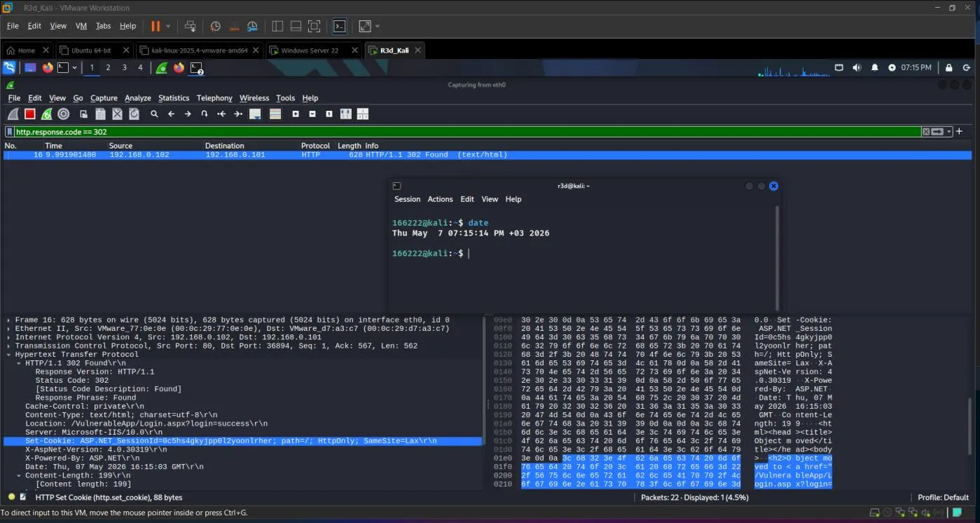Start capturing packets with the shark fin icon
Viewport: 980px width, 523px height.
click(13, 114)
